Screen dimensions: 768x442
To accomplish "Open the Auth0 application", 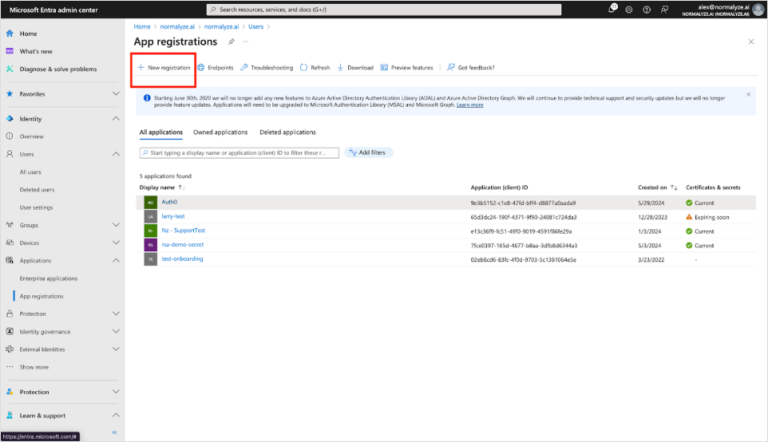I will pos(169,202).
